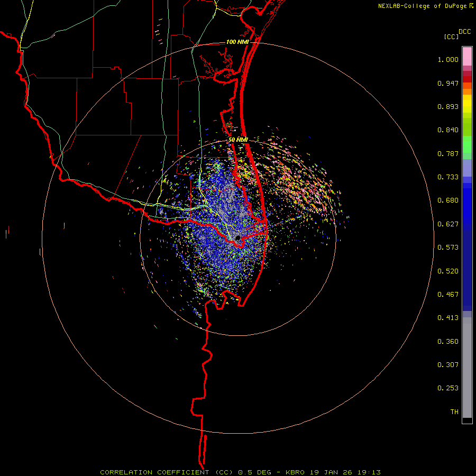Click the 0.893 legend value
Image resolution: width=476 pixels, height=476 pixels.
click(x=448, y=106)
